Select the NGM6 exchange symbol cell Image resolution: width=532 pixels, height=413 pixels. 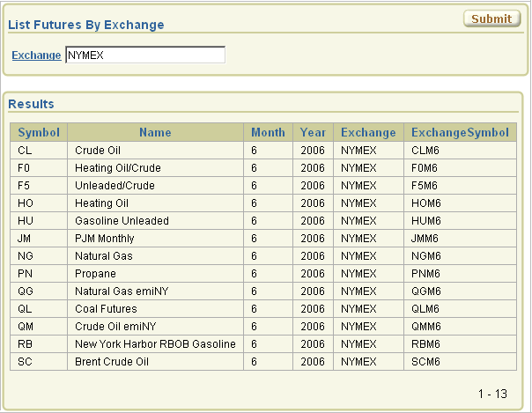460,256
